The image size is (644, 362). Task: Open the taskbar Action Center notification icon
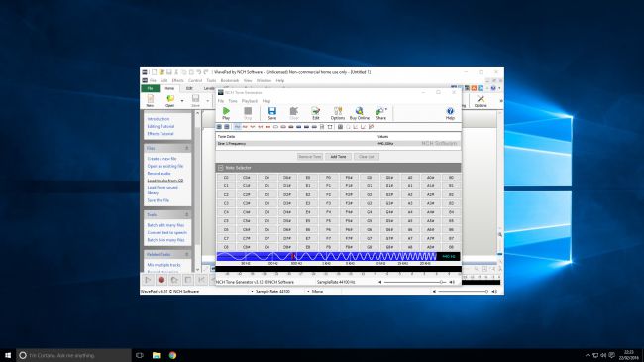(x=612, y=355)
